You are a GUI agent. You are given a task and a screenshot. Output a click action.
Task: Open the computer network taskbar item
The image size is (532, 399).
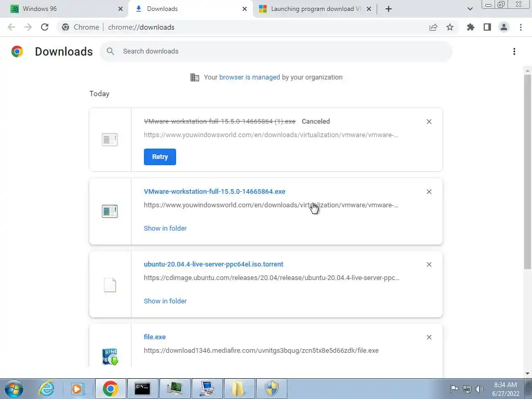[207, 389]
